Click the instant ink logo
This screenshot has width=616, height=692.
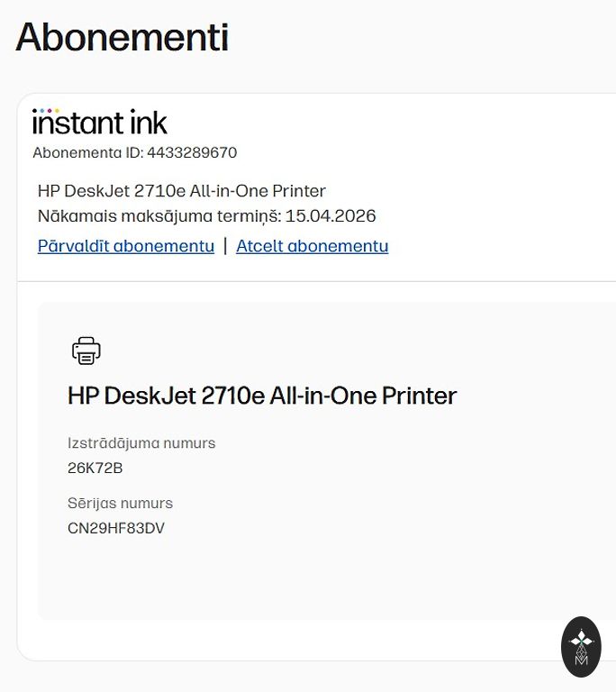point(100,123)
